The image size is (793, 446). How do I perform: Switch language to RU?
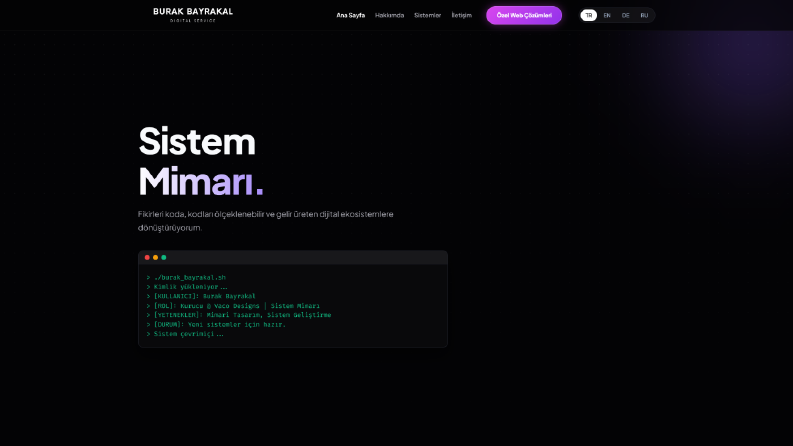point(644,15)
